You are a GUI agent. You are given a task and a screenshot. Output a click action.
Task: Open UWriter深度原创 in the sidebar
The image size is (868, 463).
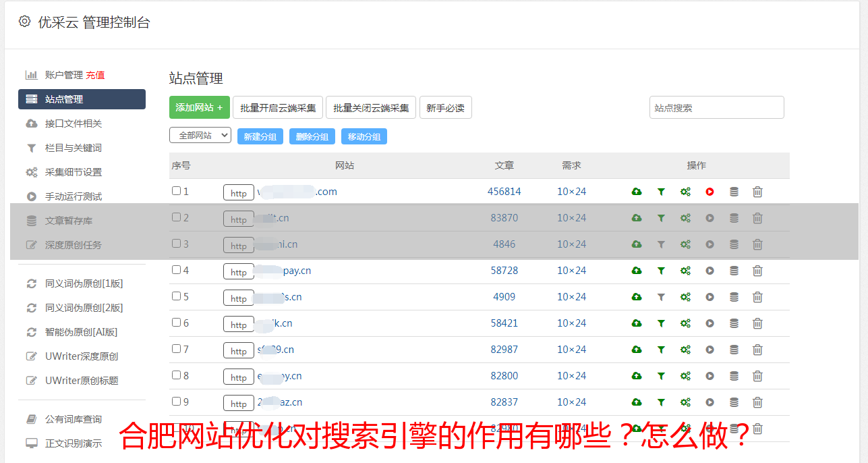pos(82,356)
